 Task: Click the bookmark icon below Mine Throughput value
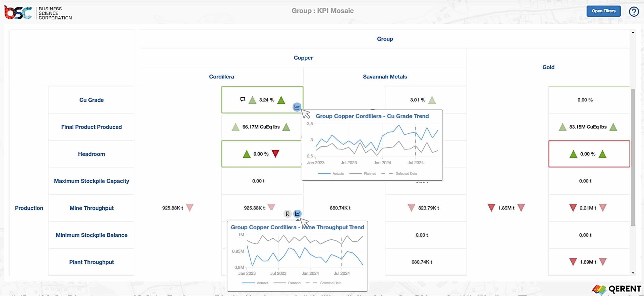(x=288, y=214)
